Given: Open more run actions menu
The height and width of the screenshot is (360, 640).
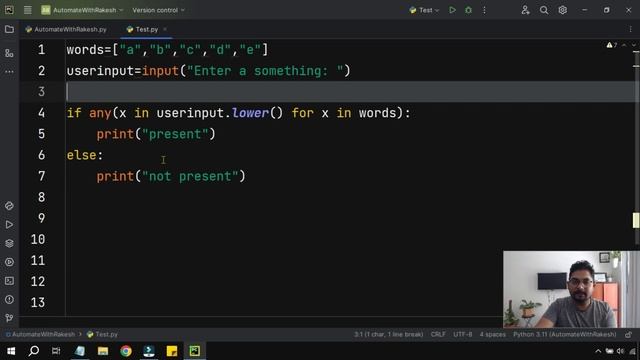Looking at the screenshot, I should click(x=484, y=10).
